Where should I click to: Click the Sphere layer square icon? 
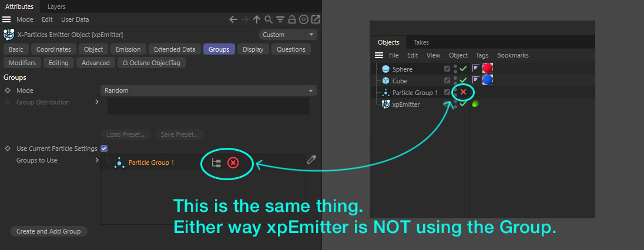pyautogui.click(x=447, y=69)
